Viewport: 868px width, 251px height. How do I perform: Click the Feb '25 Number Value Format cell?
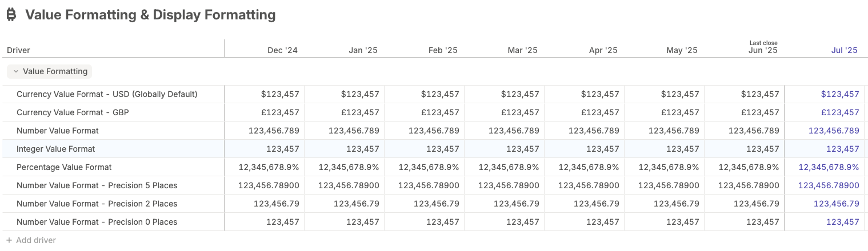point(434,131)
